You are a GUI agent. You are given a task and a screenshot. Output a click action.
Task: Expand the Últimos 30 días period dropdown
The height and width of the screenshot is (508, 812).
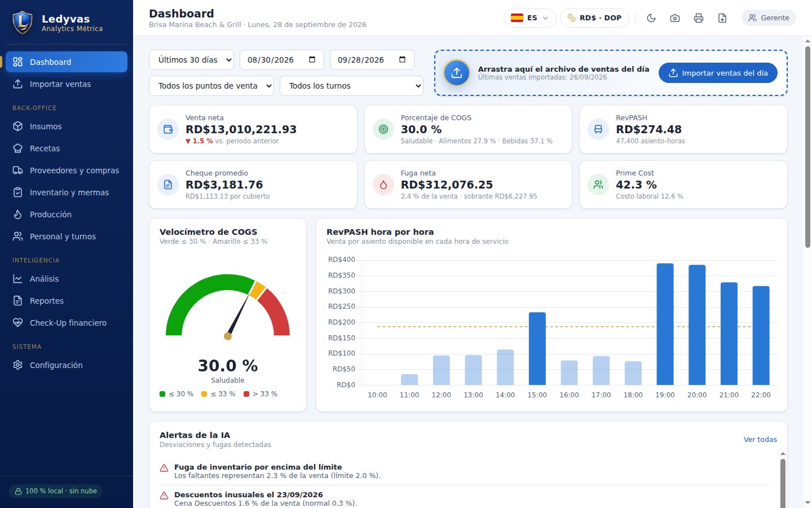pos(192,60)
